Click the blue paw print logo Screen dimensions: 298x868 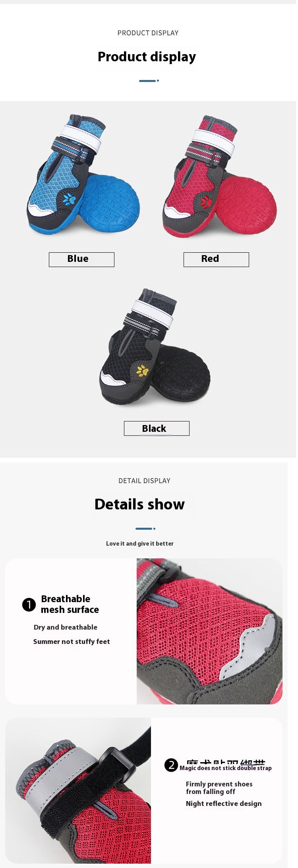[70, 199]
